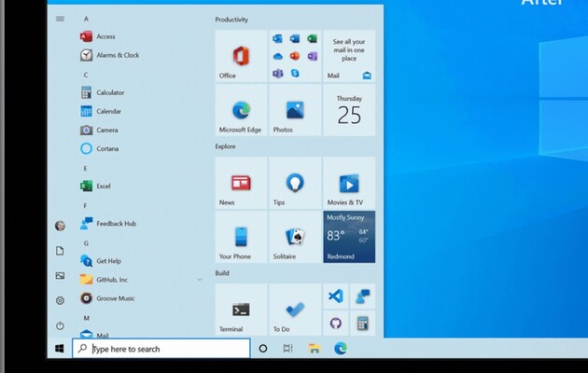The width and height of the screenshot is (588, 373).
Task: Open Teams in the Office apps tile
Action: coord(277,74)
